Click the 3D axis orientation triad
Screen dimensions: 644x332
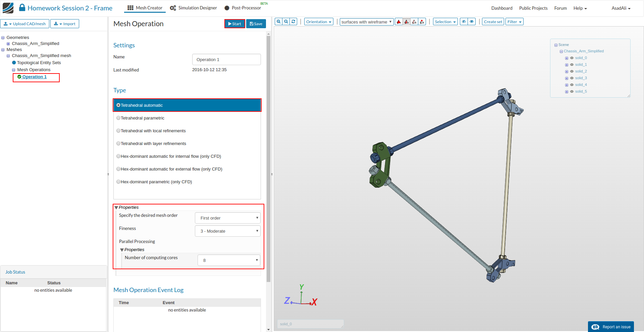pos(301,296)
